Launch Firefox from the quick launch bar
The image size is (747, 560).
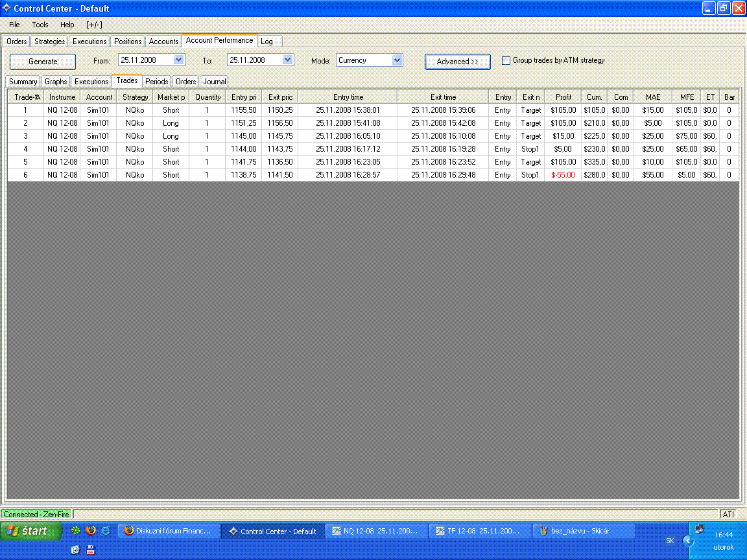(x=91, y=531)
